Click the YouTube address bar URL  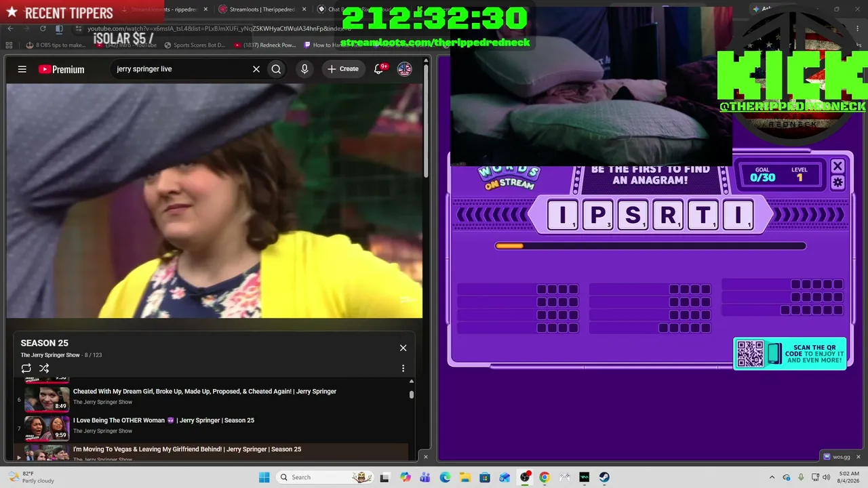pyautogui.click(x=218, y=28)
